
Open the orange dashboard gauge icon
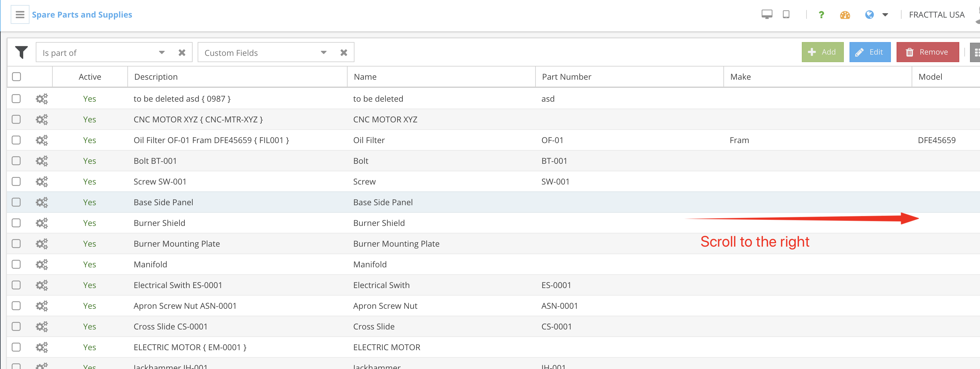coord(844,15)
